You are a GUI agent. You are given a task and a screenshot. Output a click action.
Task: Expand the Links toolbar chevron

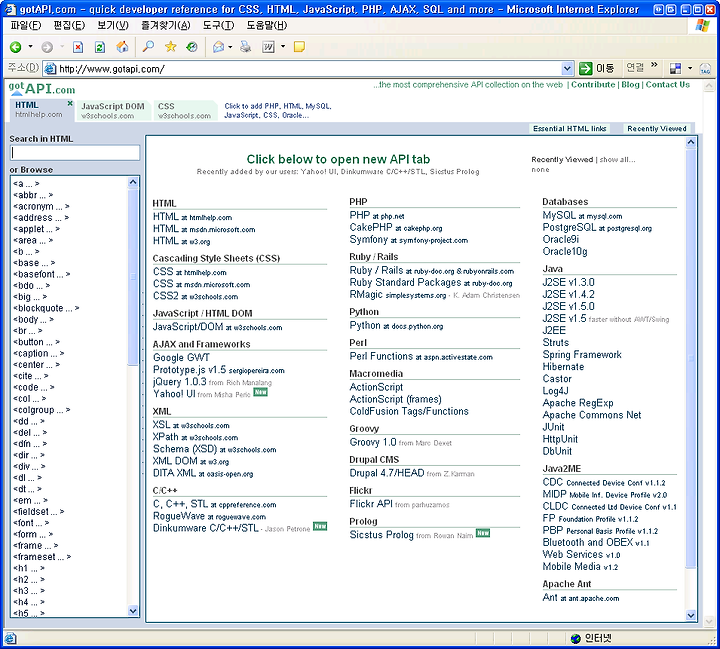pyautogui.click(x=654, y=65)
